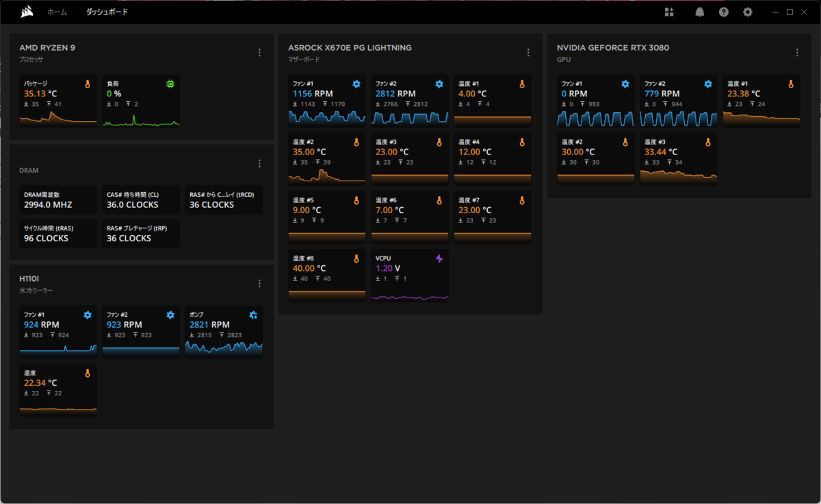
Task: Minimize the iCUE window
Action: point(774,12)
